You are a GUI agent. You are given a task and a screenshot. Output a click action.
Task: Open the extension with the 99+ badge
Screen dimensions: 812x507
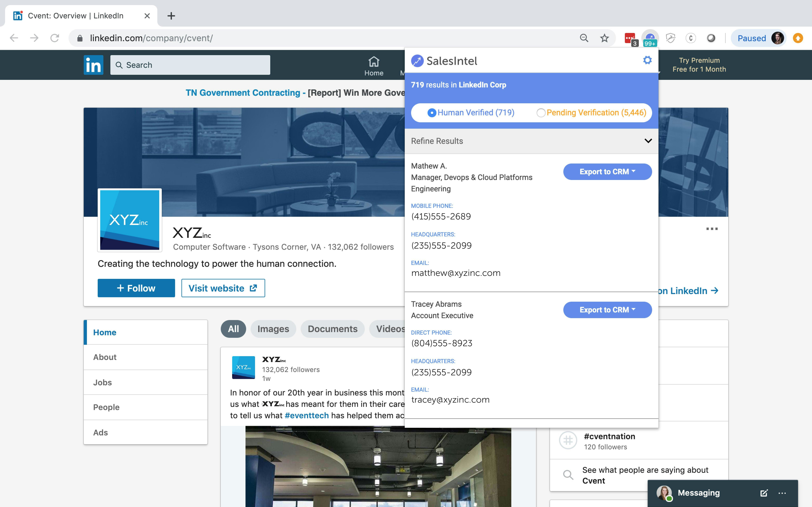(650, 38)
